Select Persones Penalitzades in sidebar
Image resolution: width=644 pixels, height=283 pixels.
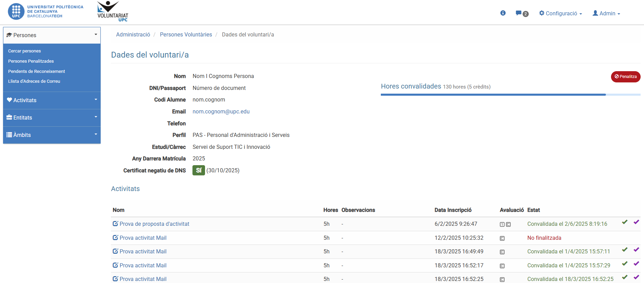(31, 61)
